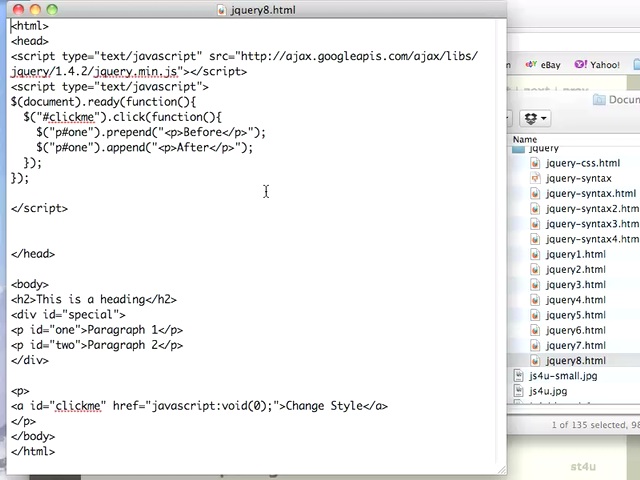Image resolution: width=640 pixels, height=480 pixels.
Task: Click the js4u.jpg file name
Action: click(x=548, y=391)
